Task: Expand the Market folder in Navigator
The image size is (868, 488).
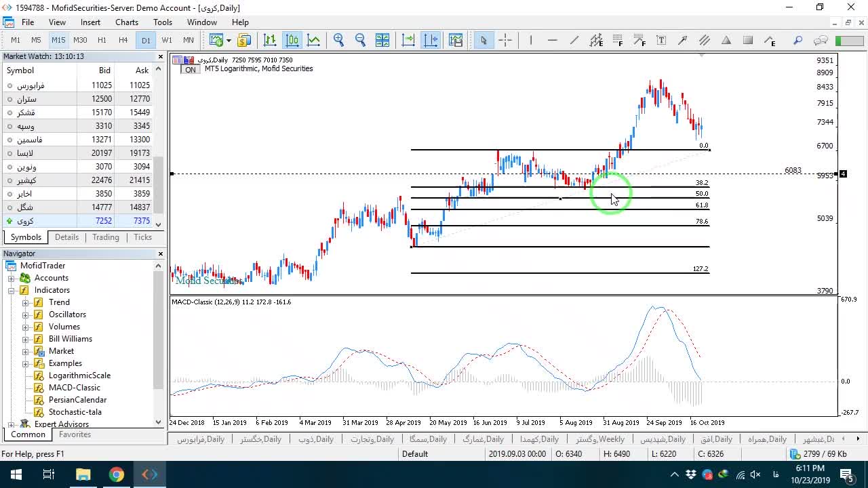Action: 26,351
